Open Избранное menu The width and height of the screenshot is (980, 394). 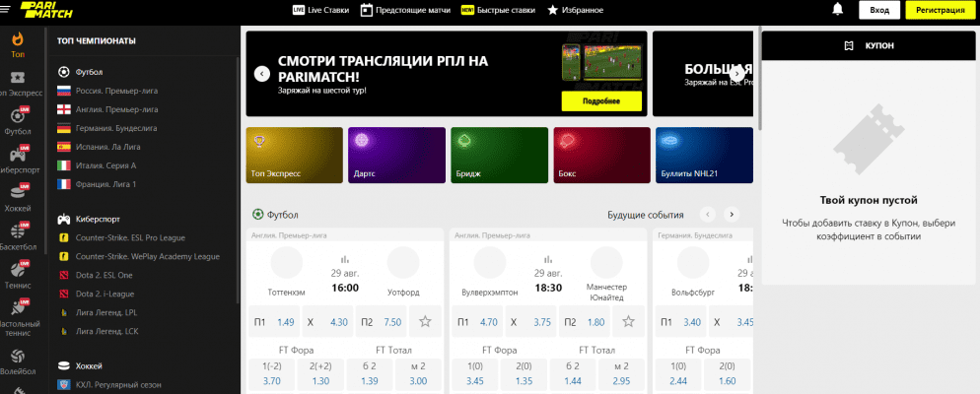(x=575, y=10)
